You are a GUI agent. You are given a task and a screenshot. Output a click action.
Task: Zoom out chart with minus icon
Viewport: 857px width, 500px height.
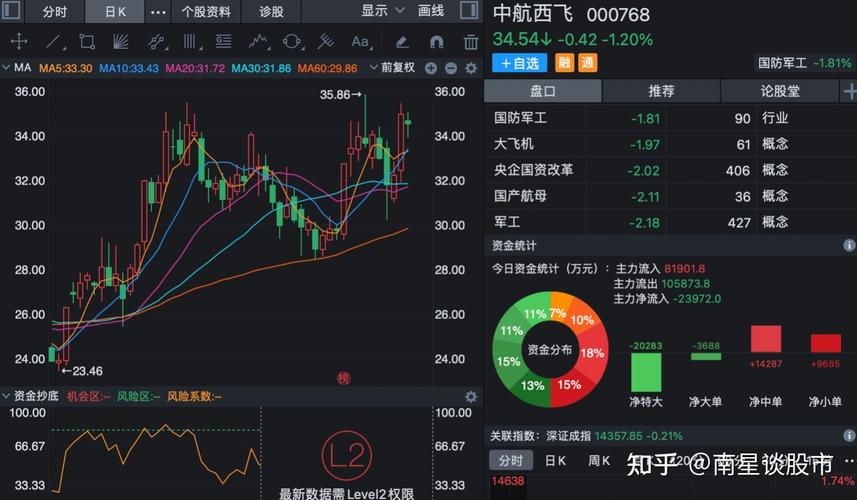pyautogui.click(x=451, y=68)
